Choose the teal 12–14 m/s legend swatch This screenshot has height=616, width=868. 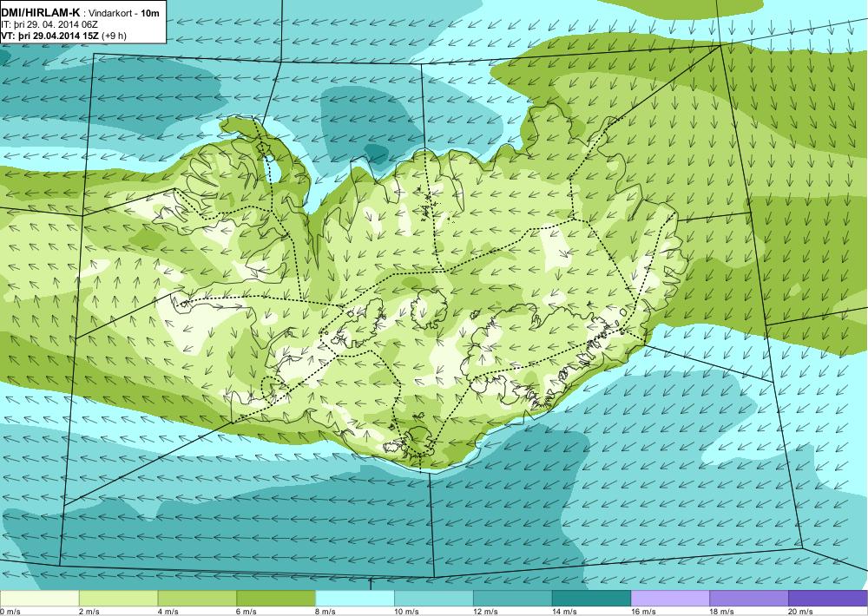coord(513,599)
